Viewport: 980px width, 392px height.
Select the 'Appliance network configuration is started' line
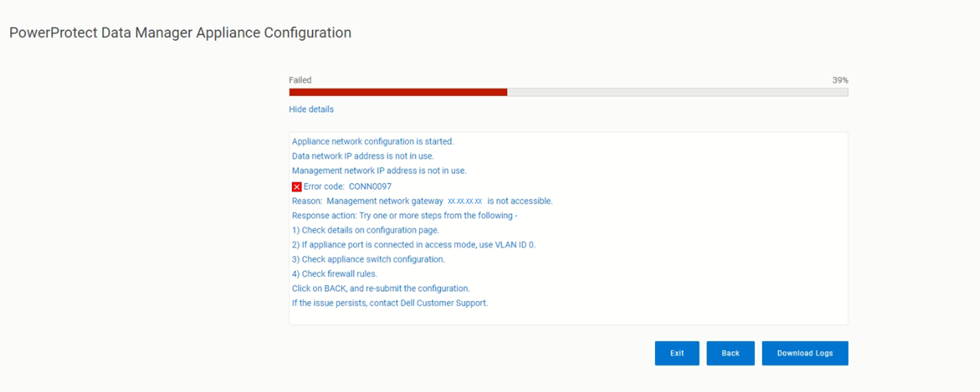(x=373, y=141)
